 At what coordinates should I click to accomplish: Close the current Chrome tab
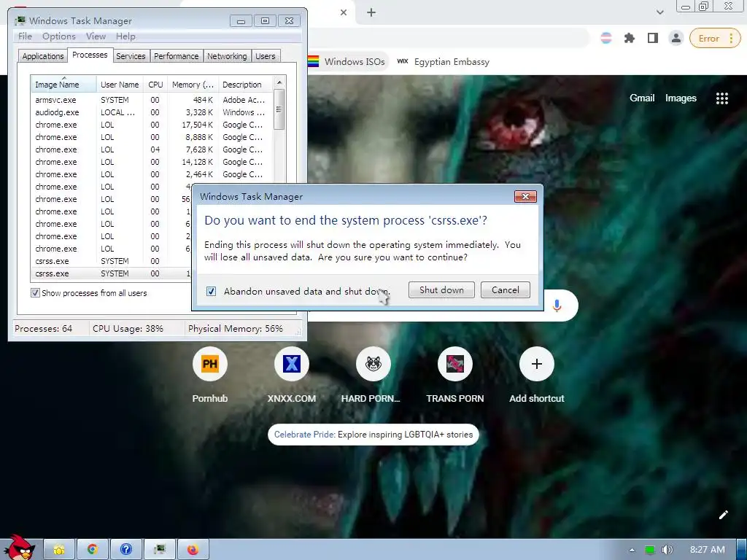[344, 13]
